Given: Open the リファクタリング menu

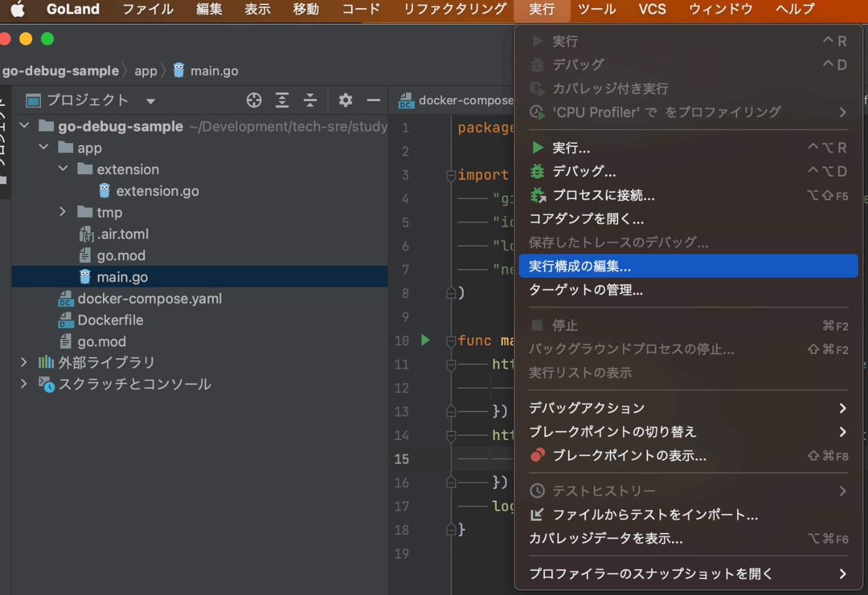Looking at the screenshot, I should [x=454, y=9].
